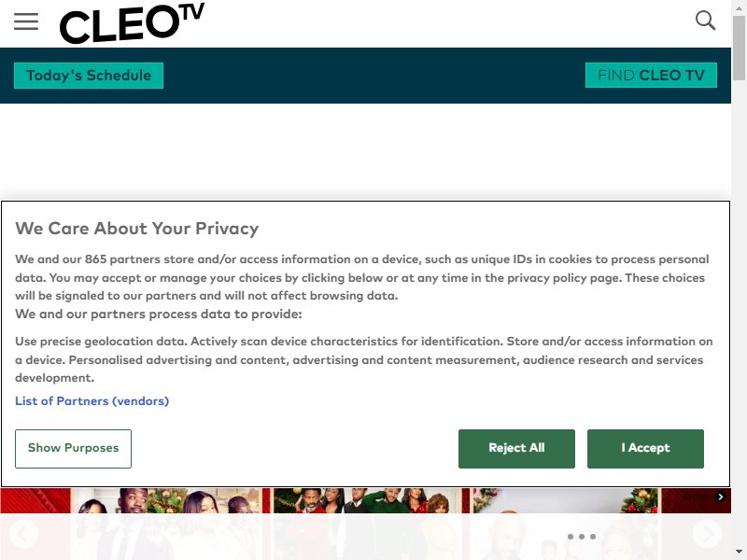The width and height of the screenshot is (747, 560).
Task: Click small black chevron above carousel
Action: (720, 497)
